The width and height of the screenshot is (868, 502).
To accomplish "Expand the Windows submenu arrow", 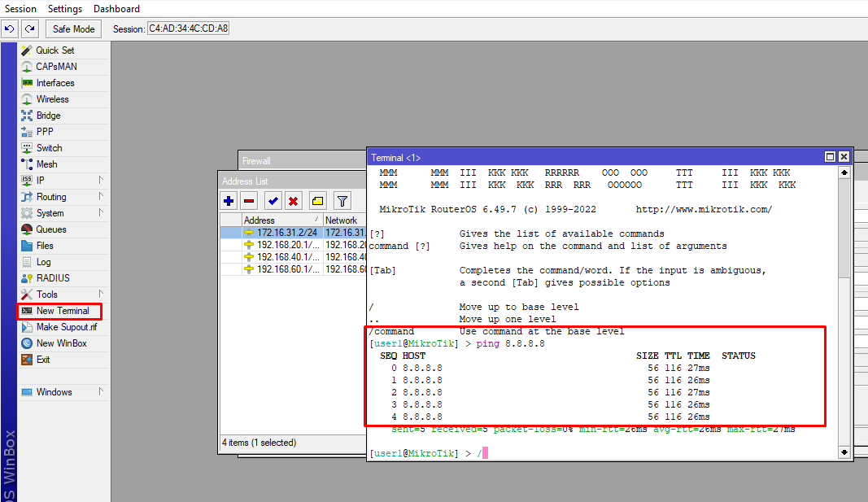I will pyautogui.click(x=101, y=391).
